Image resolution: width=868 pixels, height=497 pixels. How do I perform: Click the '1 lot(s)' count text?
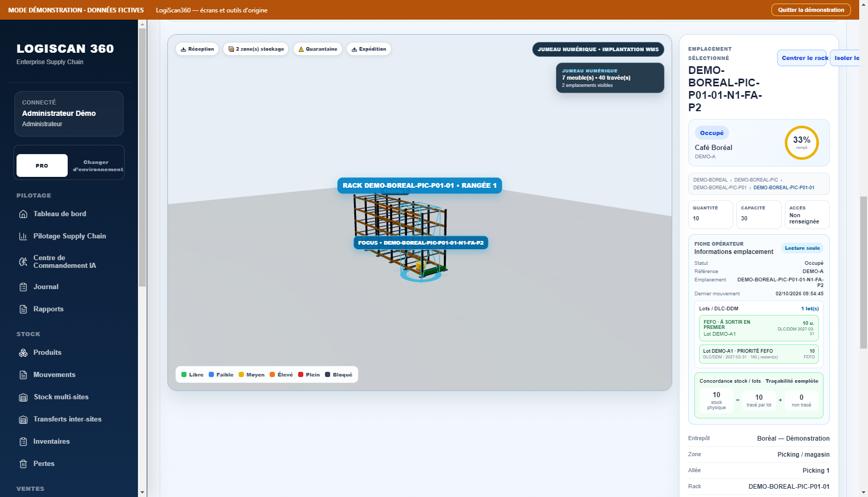[810, 309]
